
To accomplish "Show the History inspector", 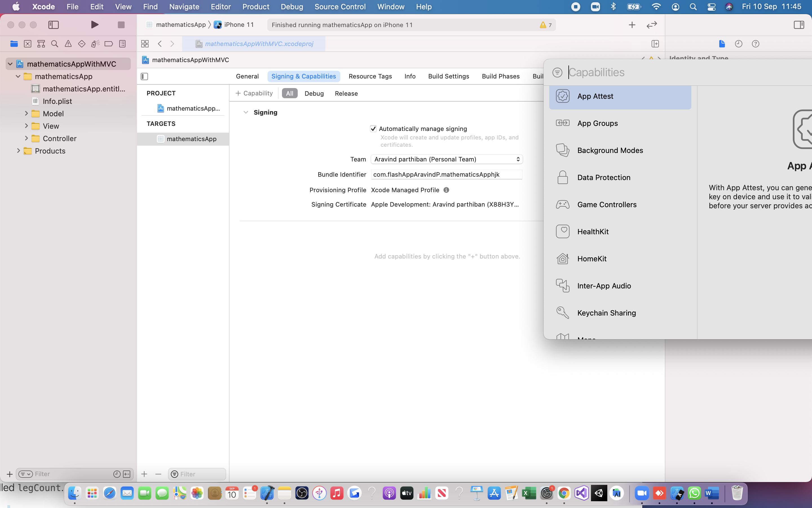I will tap(738, 44).
